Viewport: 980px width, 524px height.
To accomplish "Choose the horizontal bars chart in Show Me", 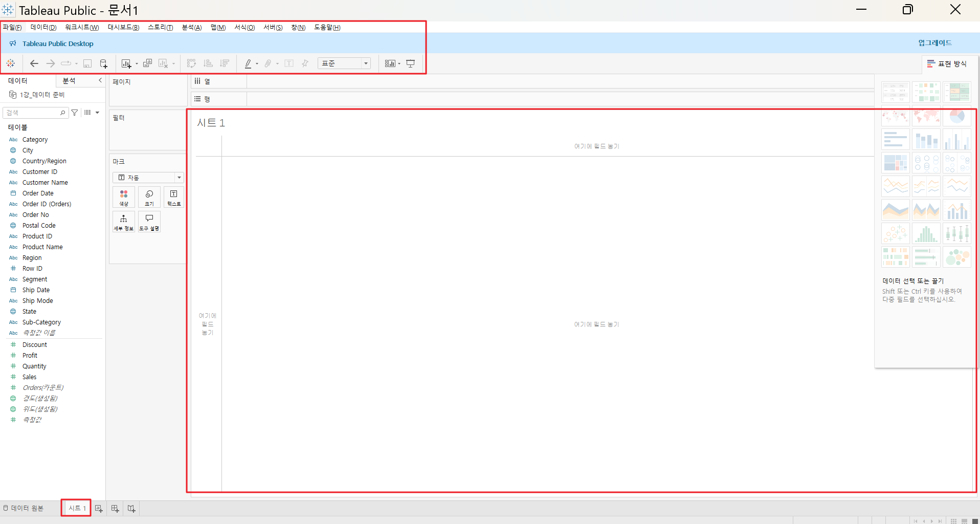I will point(896,139).
